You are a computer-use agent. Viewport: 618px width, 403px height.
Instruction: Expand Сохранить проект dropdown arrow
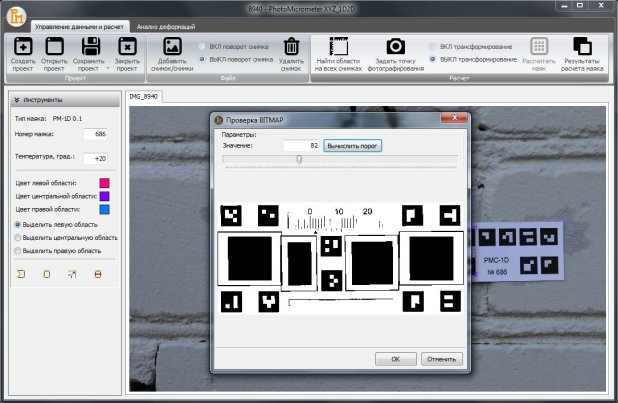tap(108, 69)
